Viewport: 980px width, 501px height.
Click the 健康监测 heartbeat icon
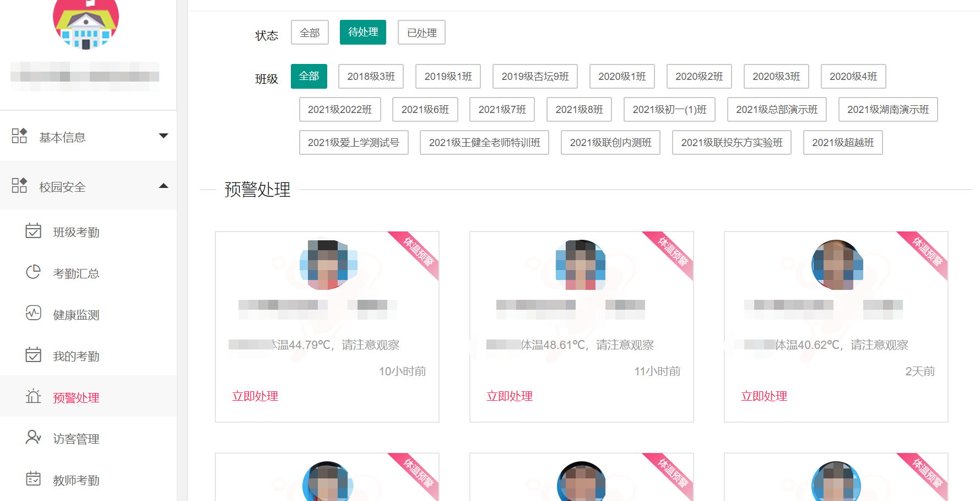(x=33, y=314)
